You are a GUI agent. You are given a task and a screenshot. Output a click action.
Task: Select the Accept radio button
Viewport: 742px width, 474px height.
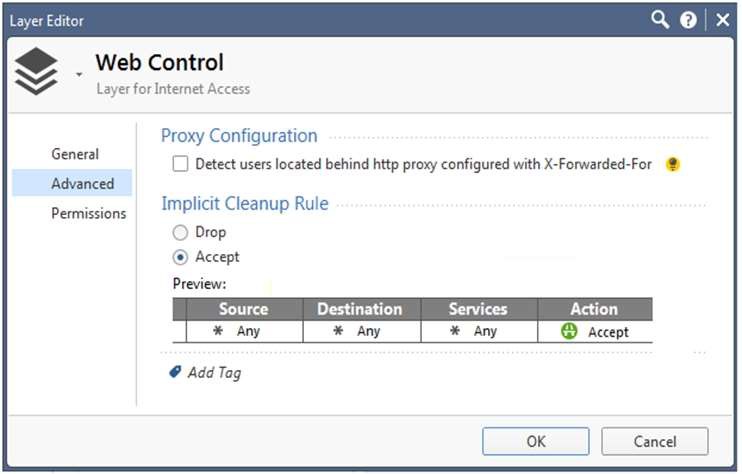[180, 257]
